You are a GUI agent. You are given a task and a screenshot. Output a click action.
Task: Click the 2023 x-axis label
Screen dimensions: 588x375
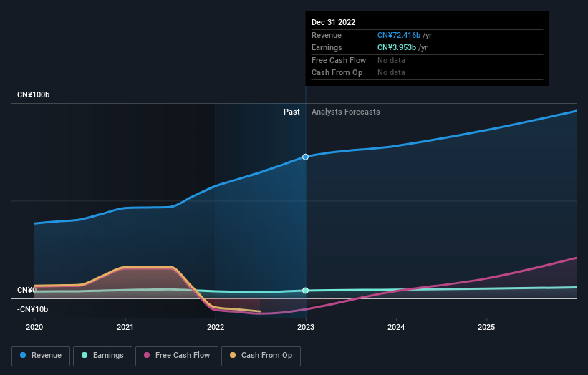coord(306,328)
